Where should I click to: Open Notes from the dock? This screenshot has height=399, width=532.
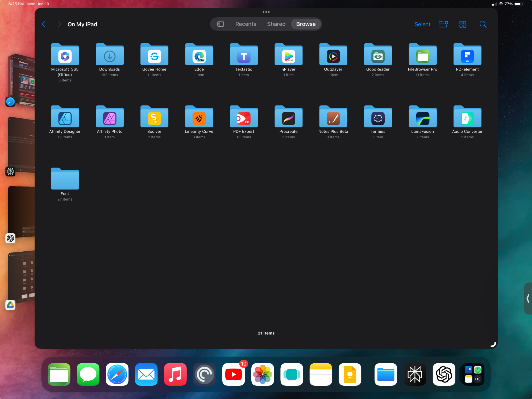321,375
